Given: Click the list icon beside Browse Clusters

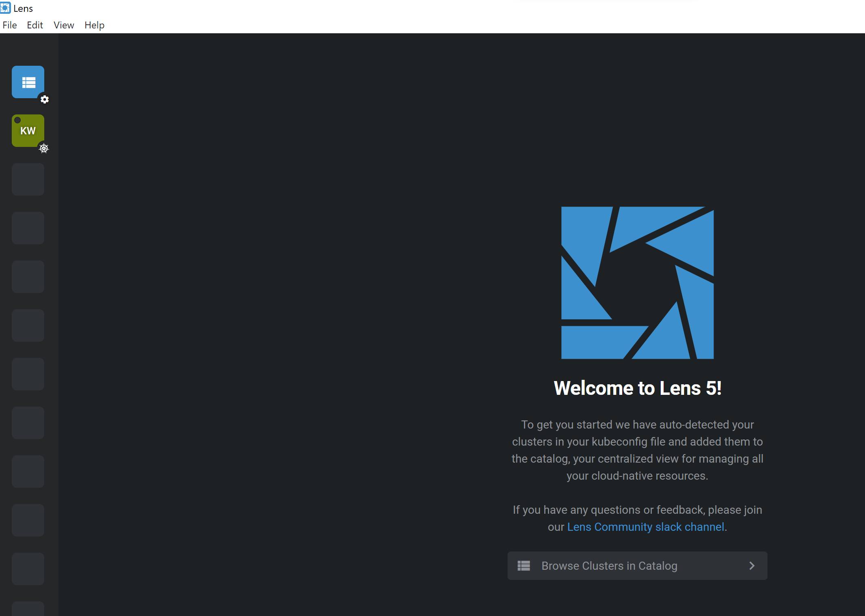Looking at the screenshot, I should point(524,566).
